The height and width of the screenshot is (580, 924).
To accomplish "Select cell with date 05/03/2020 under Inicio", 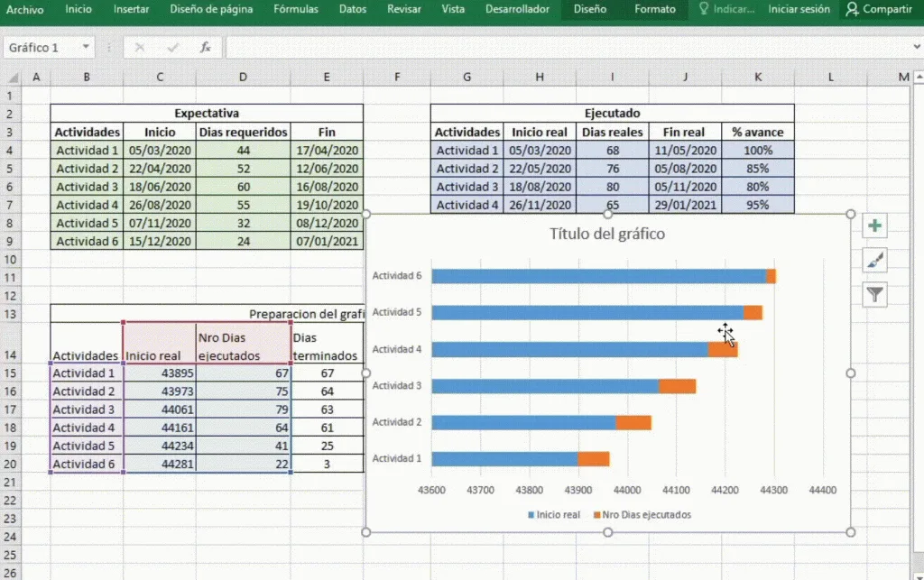I will [x=160, y=150].
